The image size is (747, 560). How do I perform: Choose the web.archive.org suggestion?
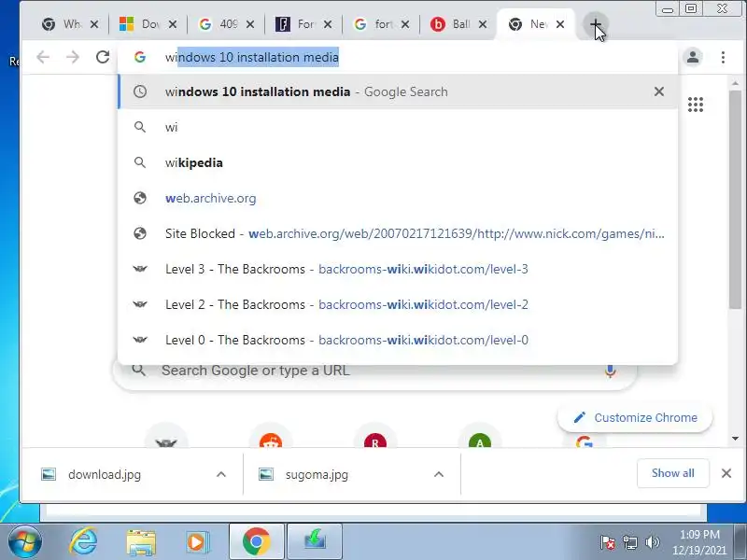click(x=398, y=198)
